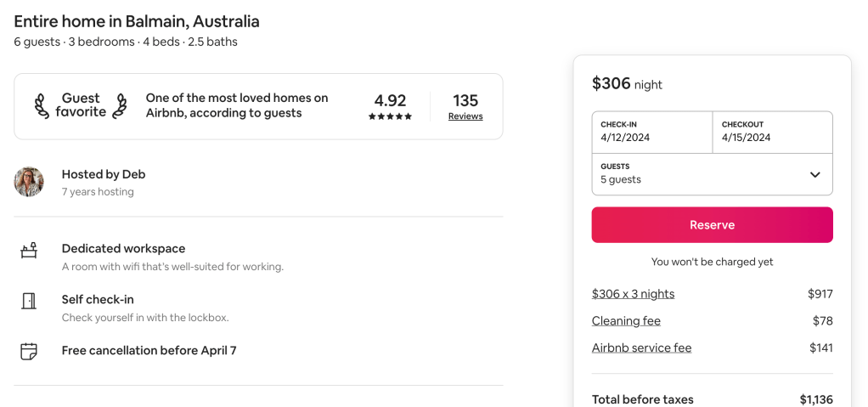
Task: Click the Airbnb service fee link
Action: coord(641,348)
